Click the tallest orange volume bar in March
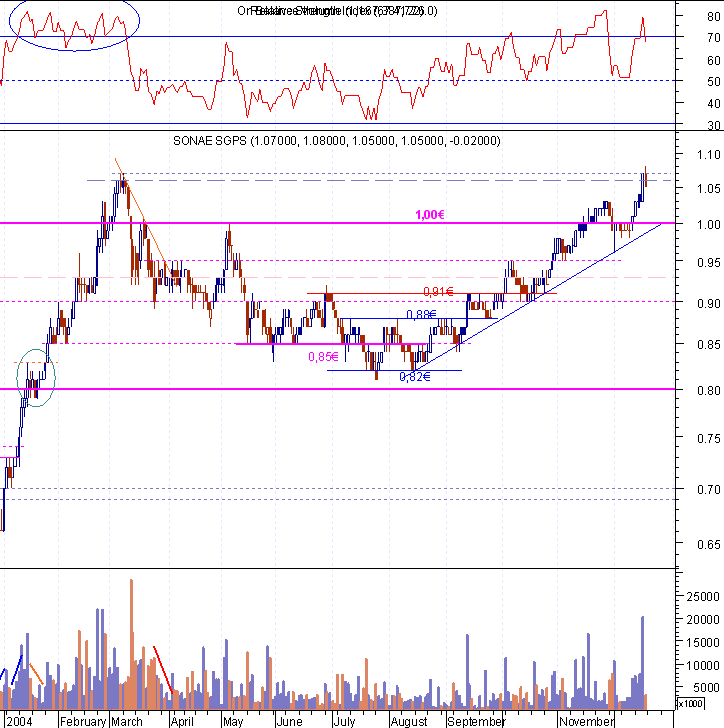Screen dimensions: 724x728 [131, 644]
